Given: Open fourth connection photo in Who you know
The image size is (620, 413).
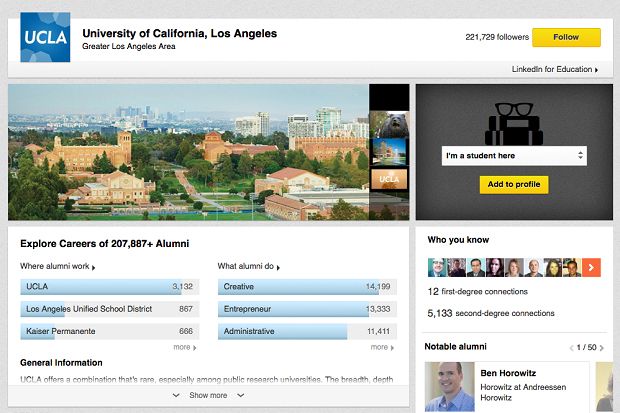Looking at the screenshot, I should (x=495, y=267).
